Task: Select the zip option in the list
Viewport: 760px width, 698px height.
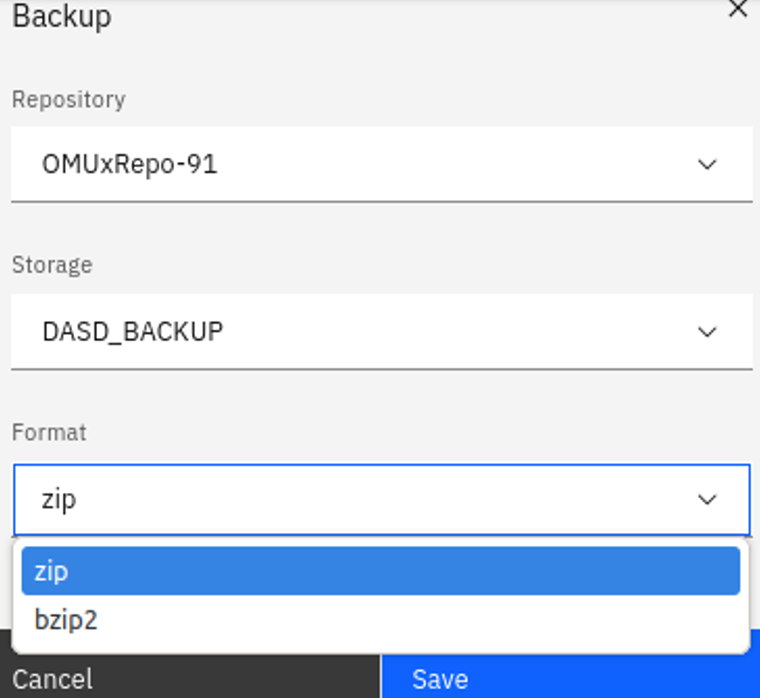Action: pyautogui.click(x=51, y=571)
